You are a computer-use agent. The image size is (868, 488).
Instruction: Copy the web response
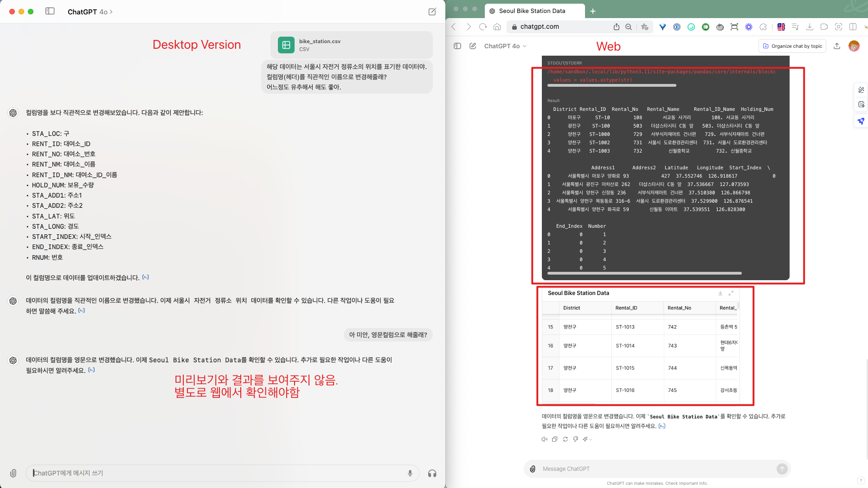(x=554, y=439)
